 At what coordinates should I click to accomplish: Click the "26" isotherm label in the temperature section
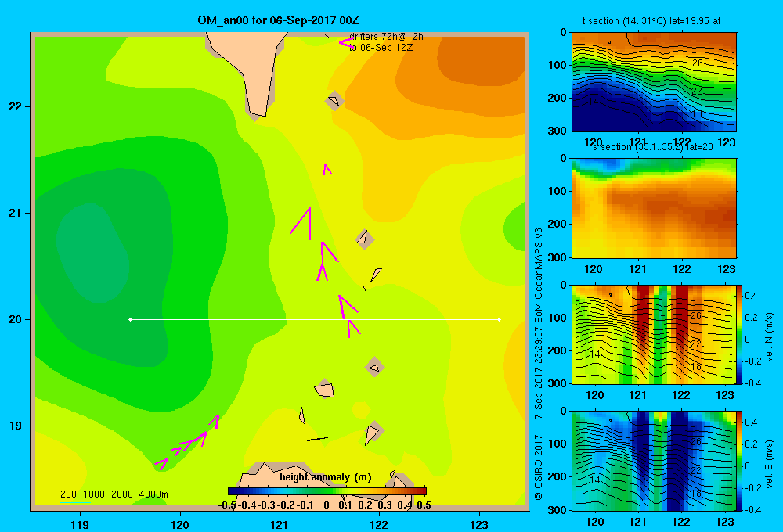coord(698,63)
